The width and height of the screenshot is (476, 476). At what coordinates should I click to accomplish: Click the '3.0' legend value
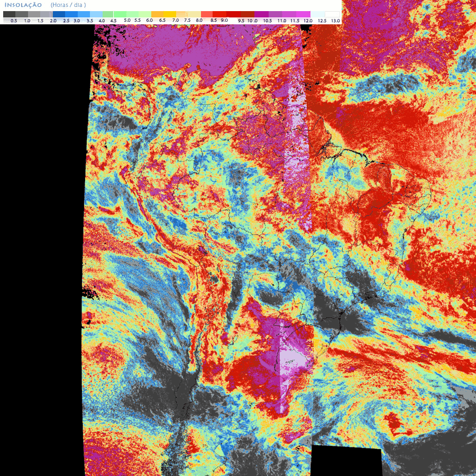coord(77,21)
